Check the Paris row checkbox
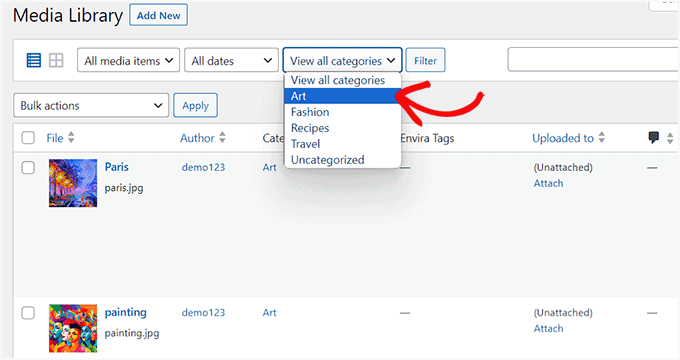The width and height of the screenshot is (680, 360). (28, 167)
